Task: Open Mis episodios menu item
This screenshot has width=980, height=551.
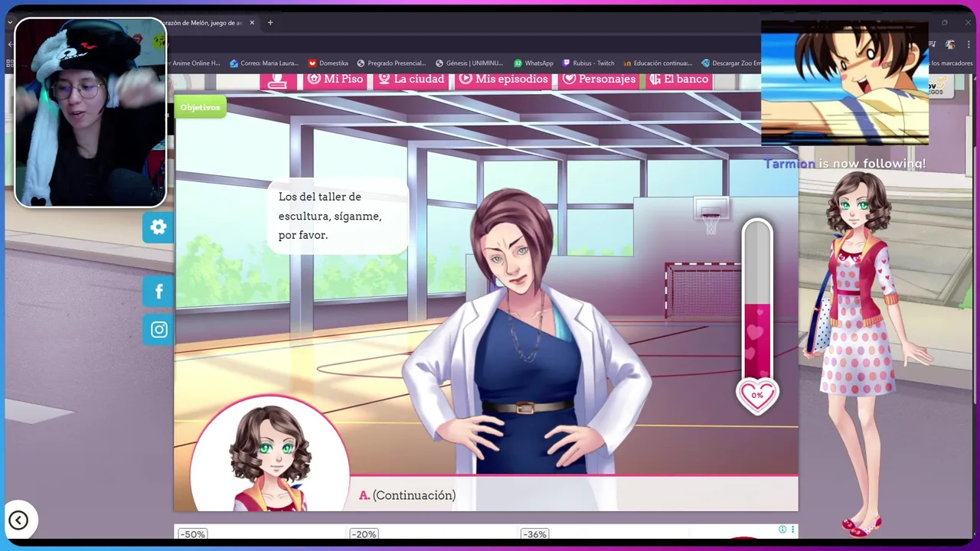Action: pyautogui.click(x=503, y=80)
